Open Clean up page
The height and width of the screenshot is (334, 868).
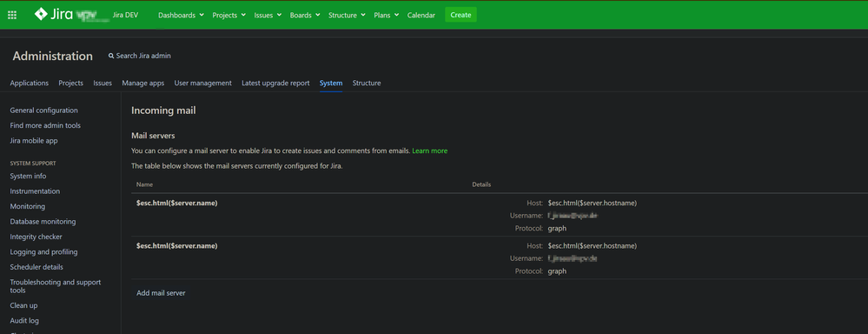click(x=23, y=305)
